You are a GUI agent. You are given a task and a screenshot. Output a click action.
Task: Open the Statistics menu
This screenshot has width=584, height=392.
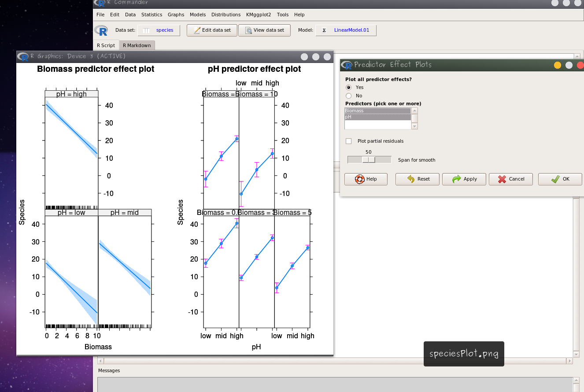(152, 15)
